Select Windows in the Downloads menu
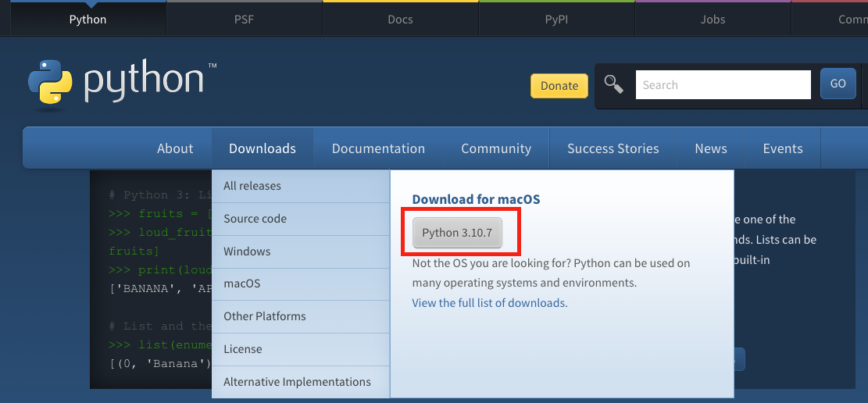 coord(247,251)
